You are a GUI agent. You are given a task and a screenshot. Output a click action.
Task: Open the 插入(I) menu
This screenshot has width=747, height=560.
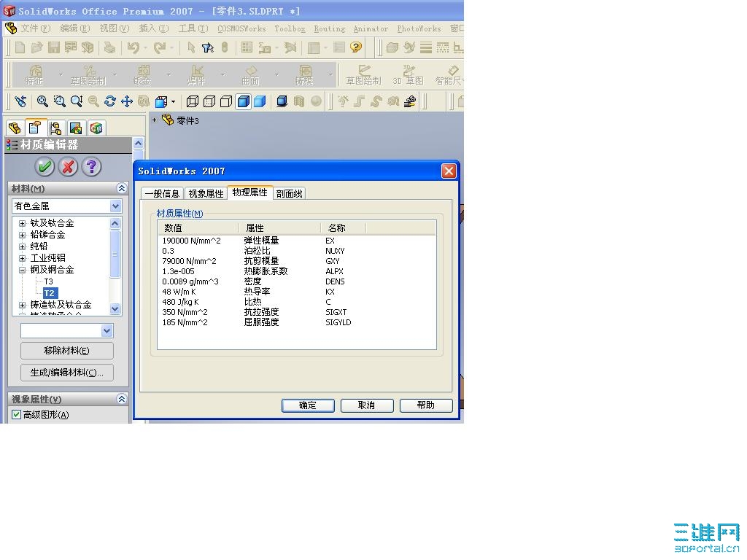pyautogui.click(x=153, y=28)
